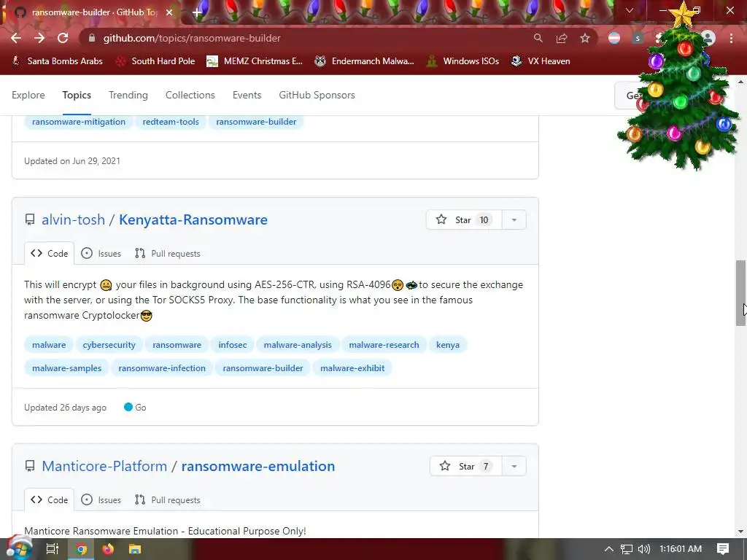Close the ransomware-builder tab
This screenshot has height=560, width=747.
[169, 12]
